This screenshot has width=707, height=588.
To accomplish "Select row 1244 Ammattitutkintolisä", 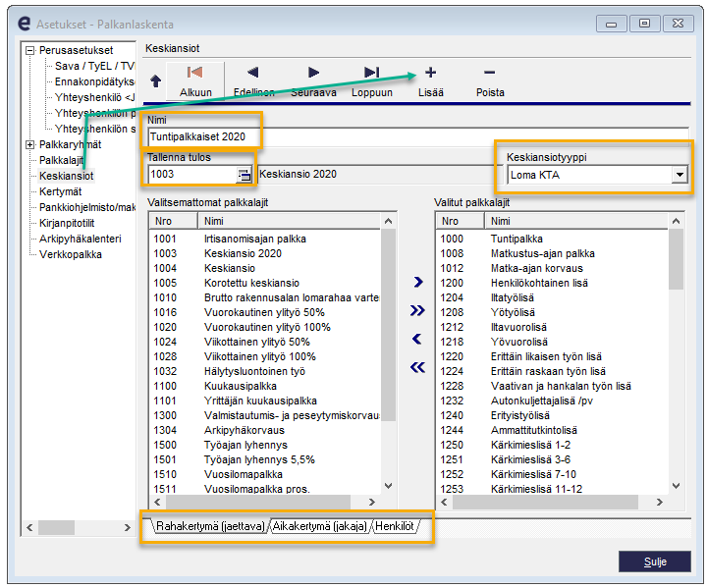I will [x=552, y=430].
